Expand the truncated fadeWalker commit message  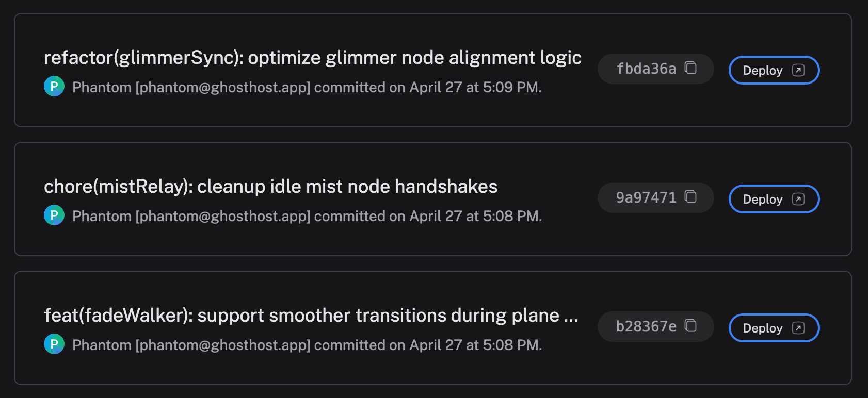(x=573, y=315)
